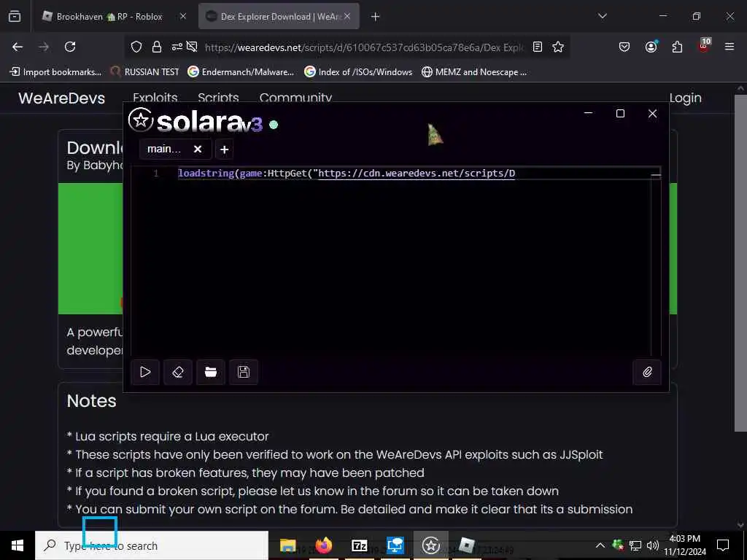
Task: Expand the list all tabs dropdown arrow
Action: [x=602, y=16]
